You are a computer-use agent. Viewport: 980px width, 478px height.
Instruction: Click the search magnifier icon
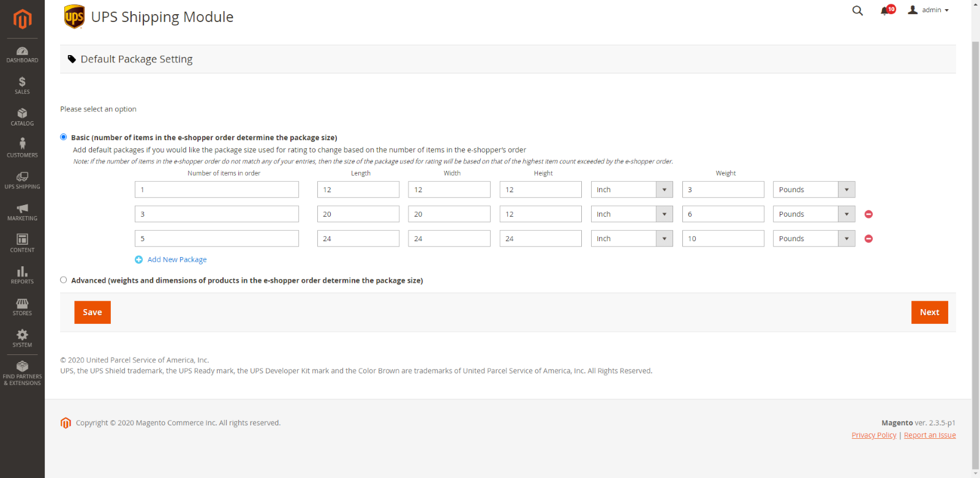pos(858,10)
